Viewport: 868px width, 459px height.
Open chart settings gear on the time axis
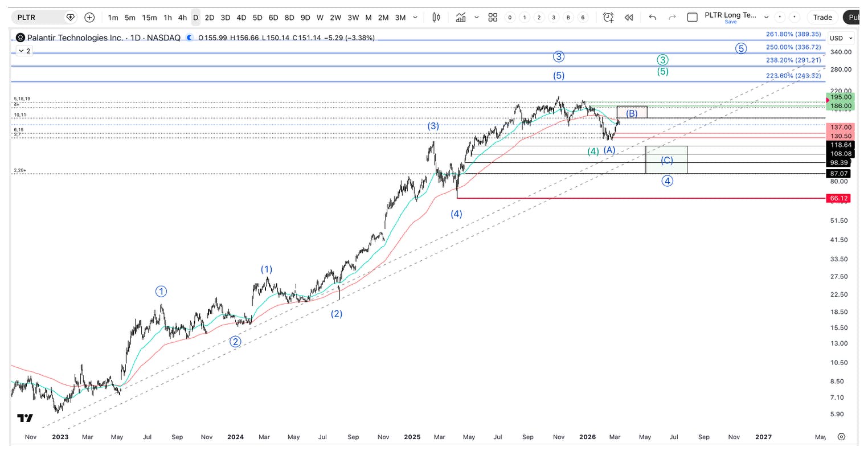tap(841, 437)
